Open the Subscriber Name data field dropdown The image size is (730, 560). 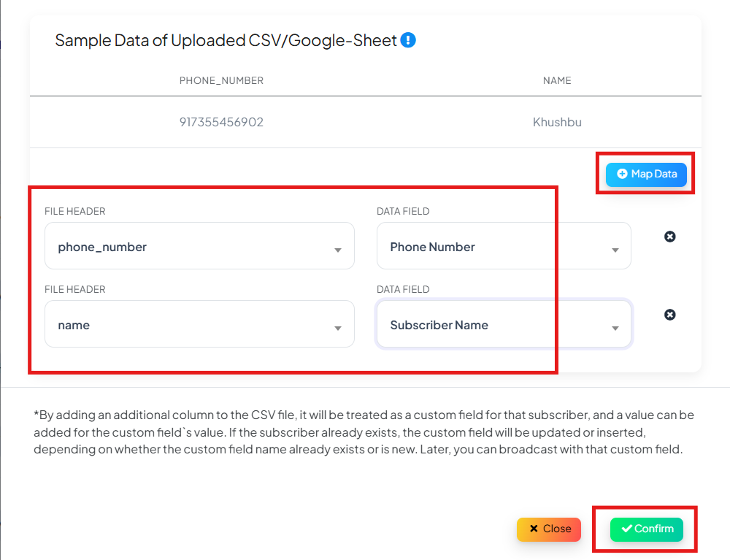(x=504, y=324)
